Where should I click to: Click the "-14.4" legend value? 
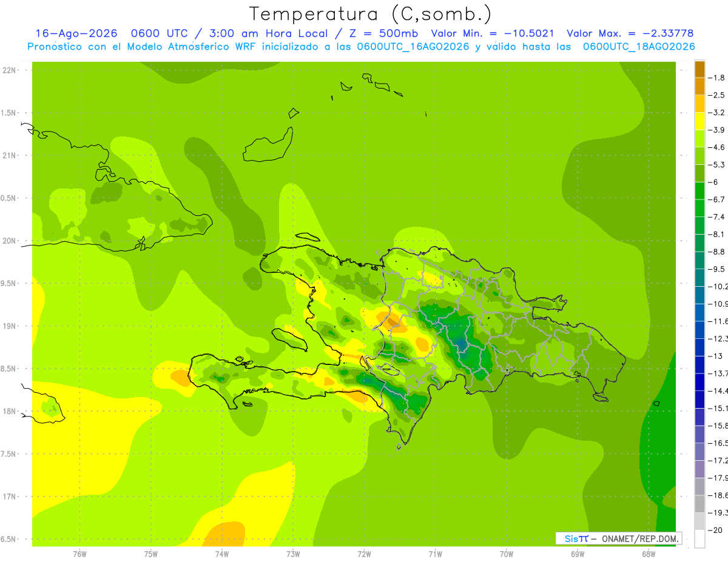718,391
